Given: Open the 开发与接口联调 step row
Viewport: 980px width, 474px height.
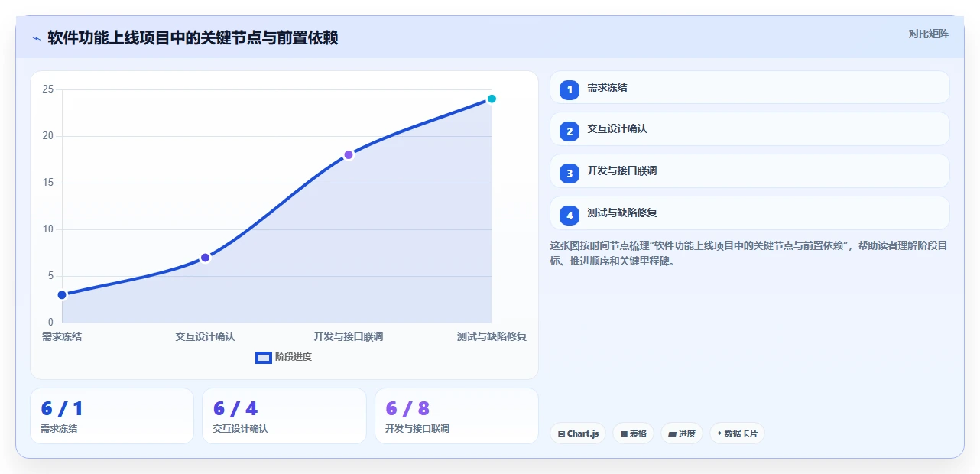Looking at the screenshot, I should point(749,171).
